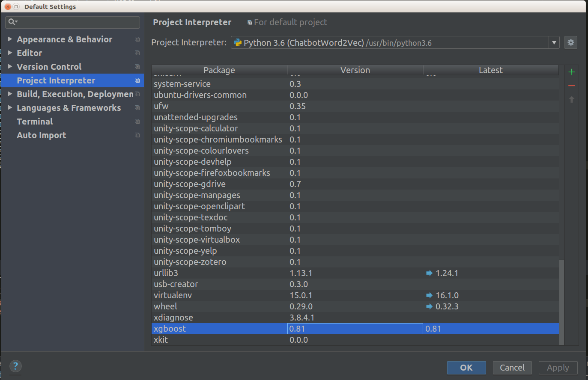
Task: Select the wheel package row
Action: tap(355, 306)
